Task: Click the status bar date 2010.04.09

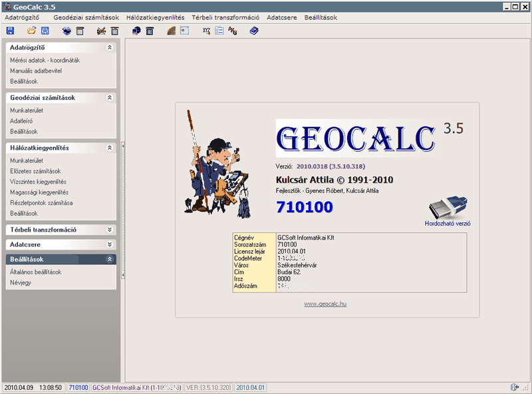Action: (x=19, y=387)
